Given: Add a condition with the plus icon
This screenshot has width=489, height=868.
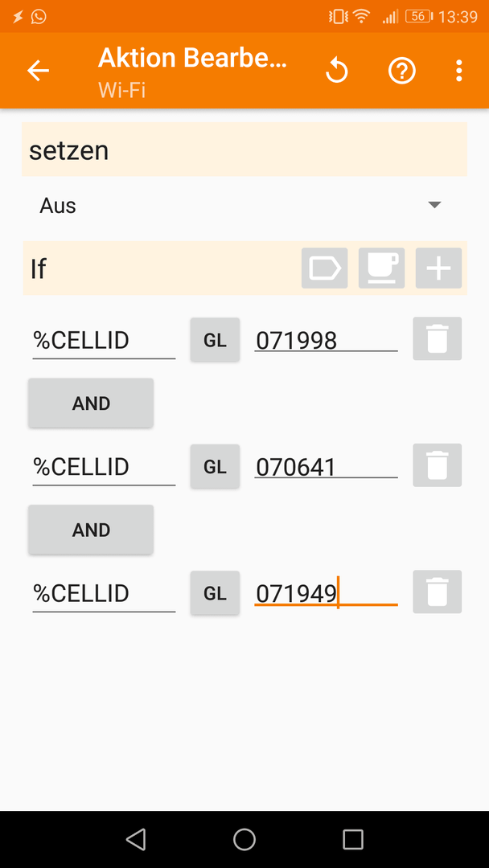Looking at the screenshot, I should [x=438, y=268].
